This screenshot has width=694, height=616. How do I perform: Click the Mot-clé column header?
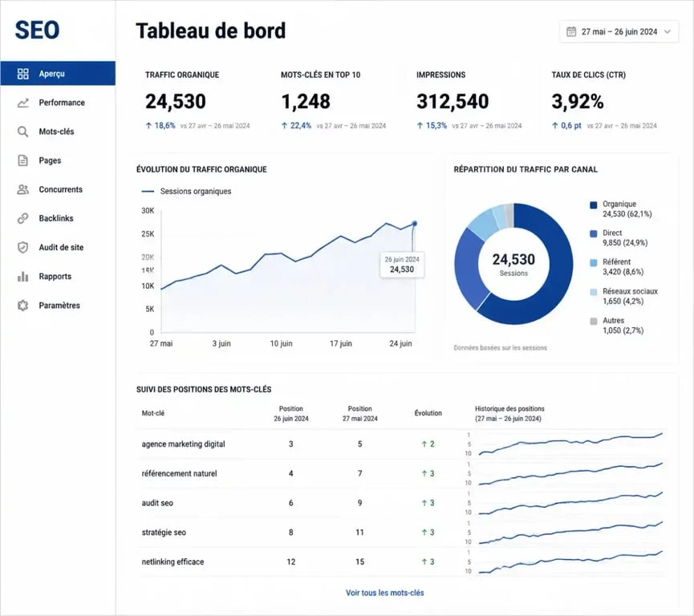[153, 413]
